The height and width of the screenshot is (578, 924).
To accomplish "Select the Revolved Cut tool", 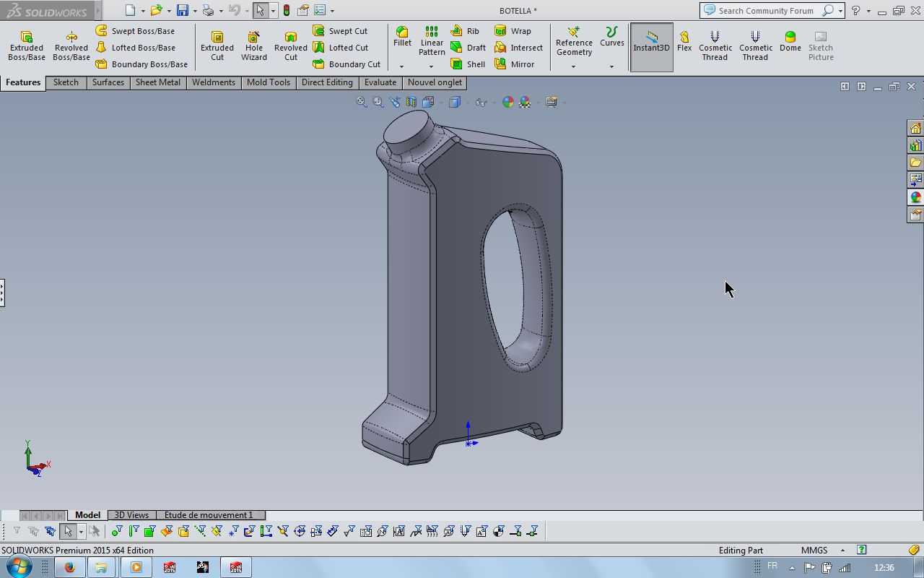I will point(291,46).
